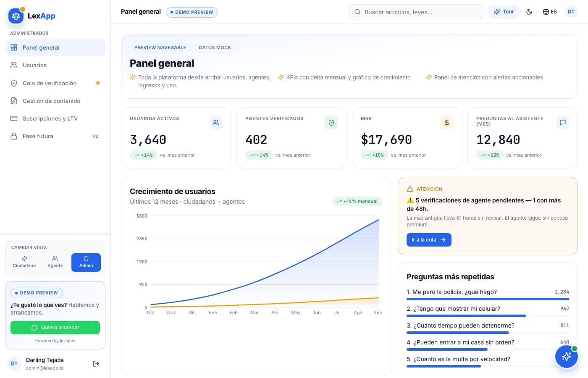Image resolution: width=588 pixels, height=378 pixels.
Task: Open the DT user avatar menu
Action: (x=571, y=12)
